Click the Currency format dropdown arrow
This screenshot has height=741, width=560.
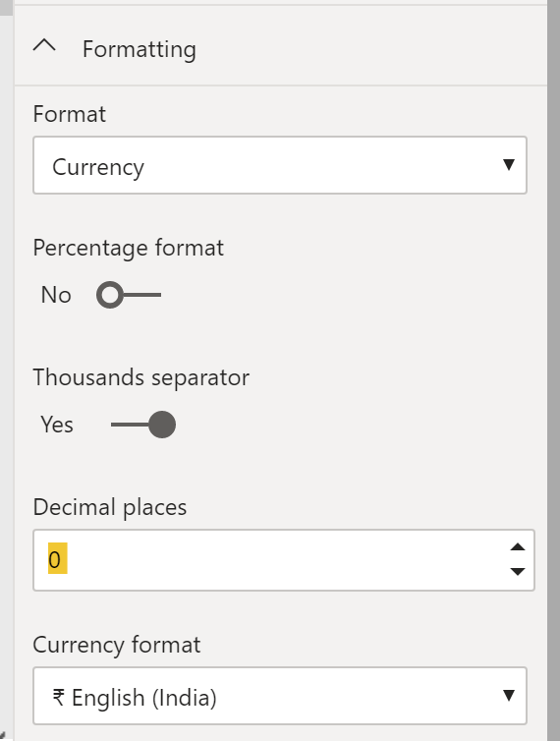click(x=509, y=695)
